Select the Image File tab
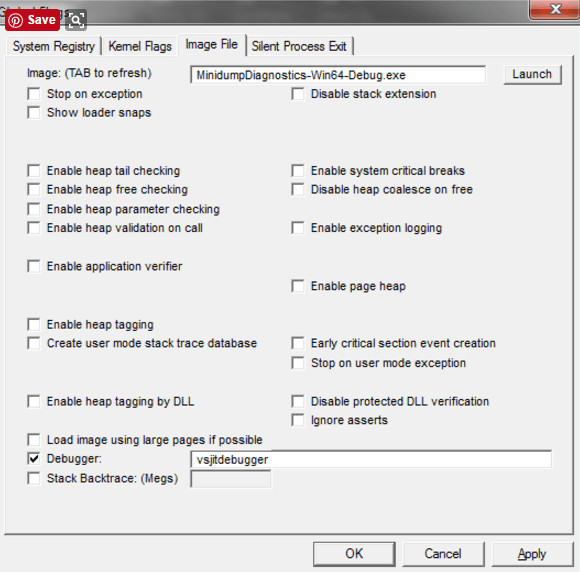The height and width of the screenshot is (572, 580). coord(212,44)
